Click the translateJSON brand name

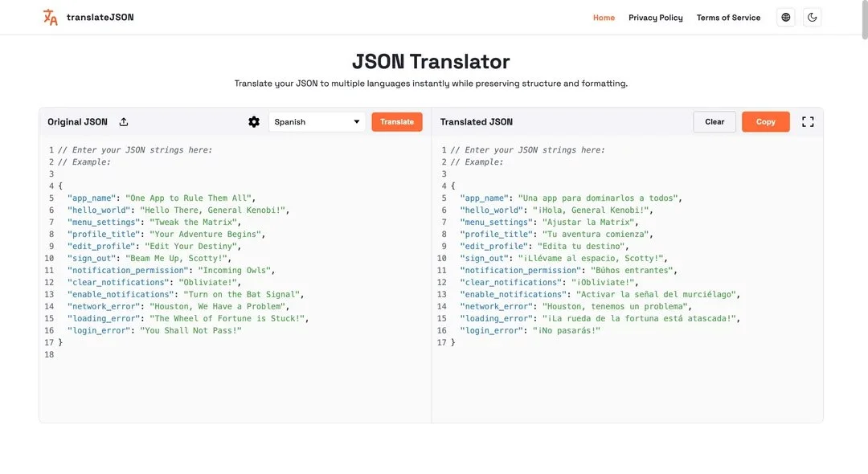tap(100, 18)
